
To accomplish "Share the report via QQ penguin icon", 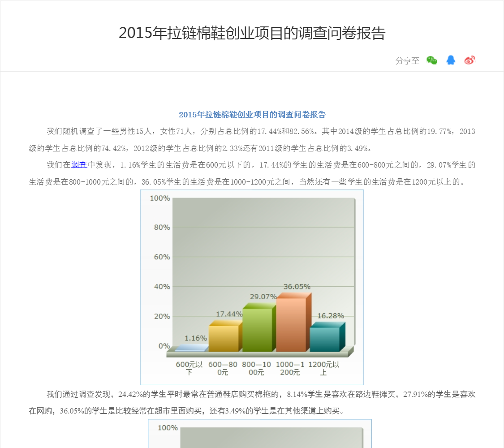I will pyautogui.click(x=451, y=60).
